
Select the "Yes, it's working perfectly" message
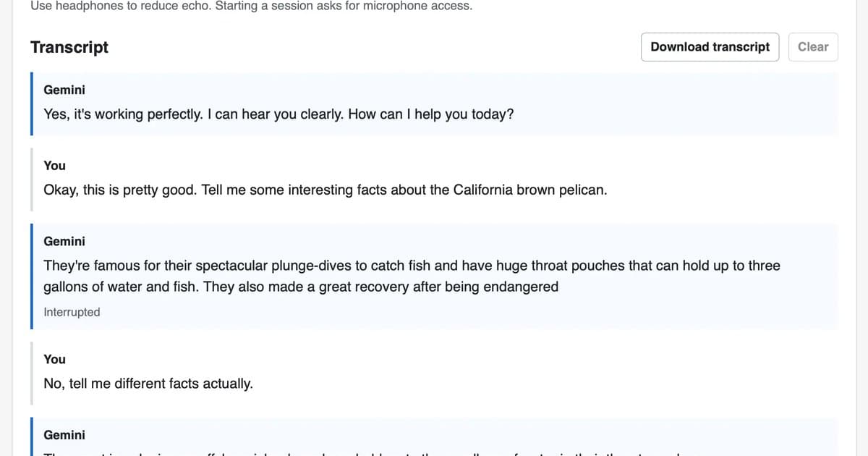(x=278, y=114)
